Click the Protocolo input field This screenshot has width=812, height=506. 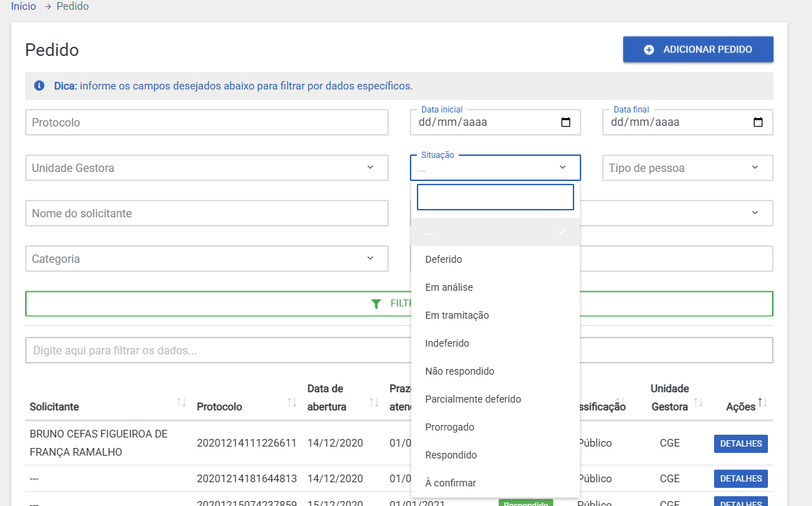tap(206, 122)
